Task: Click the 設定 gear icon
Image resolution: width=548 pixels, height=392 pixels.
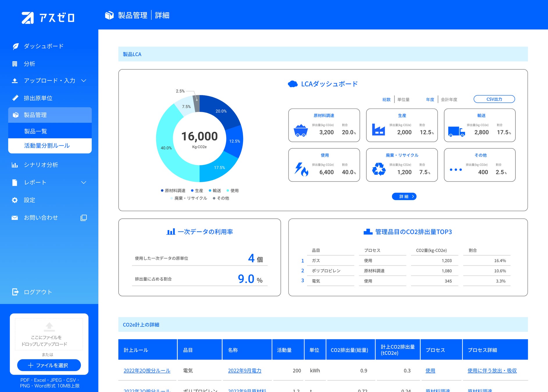Action: (x=15, y=200)
